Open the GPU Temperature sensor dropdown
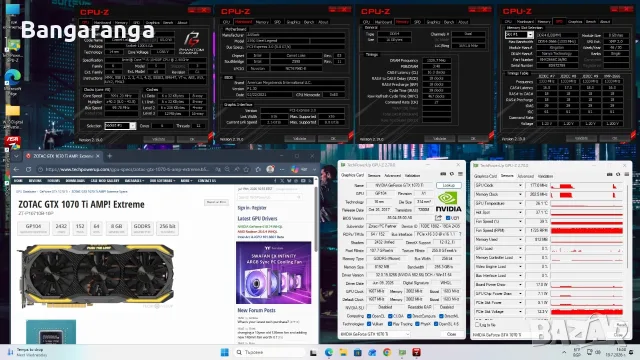The height and width of the screenshot is (360, 640). 520,204
